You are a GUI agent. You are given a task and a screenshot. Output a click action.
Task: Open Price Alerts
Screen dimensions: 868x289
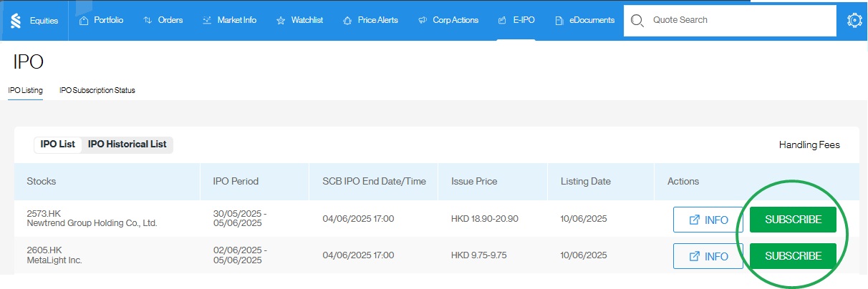pyautogui.click(x=370, y=20)
